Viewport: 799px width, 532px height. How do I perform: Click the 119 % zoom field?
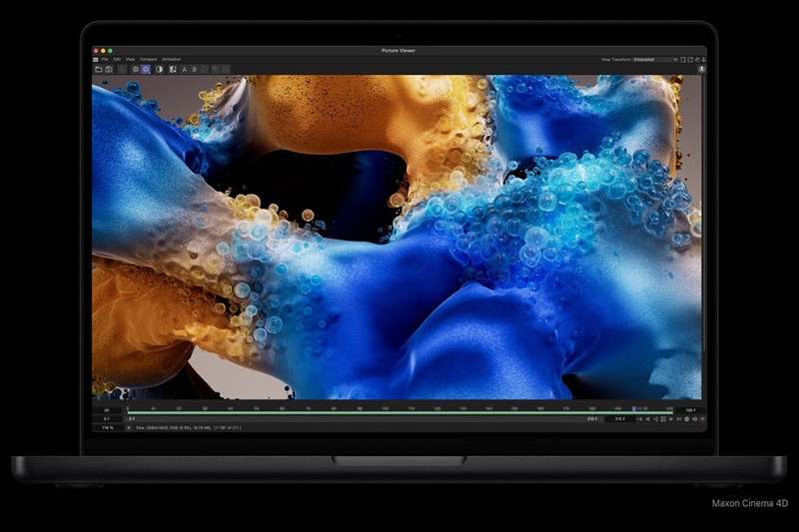pos(108,427)
